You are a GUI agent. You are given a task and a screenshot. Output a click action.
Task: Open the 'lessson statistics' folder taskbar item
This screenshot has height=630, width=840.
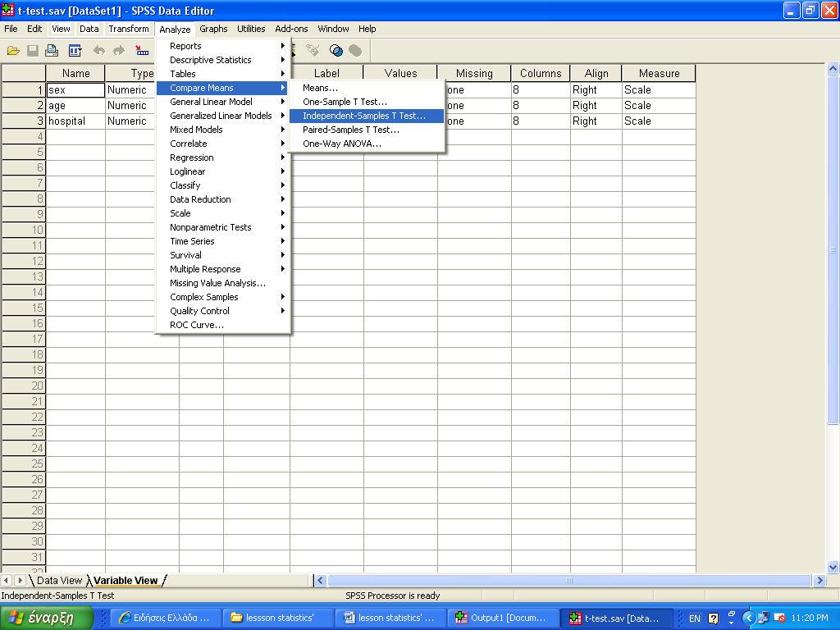coord(277,618)
